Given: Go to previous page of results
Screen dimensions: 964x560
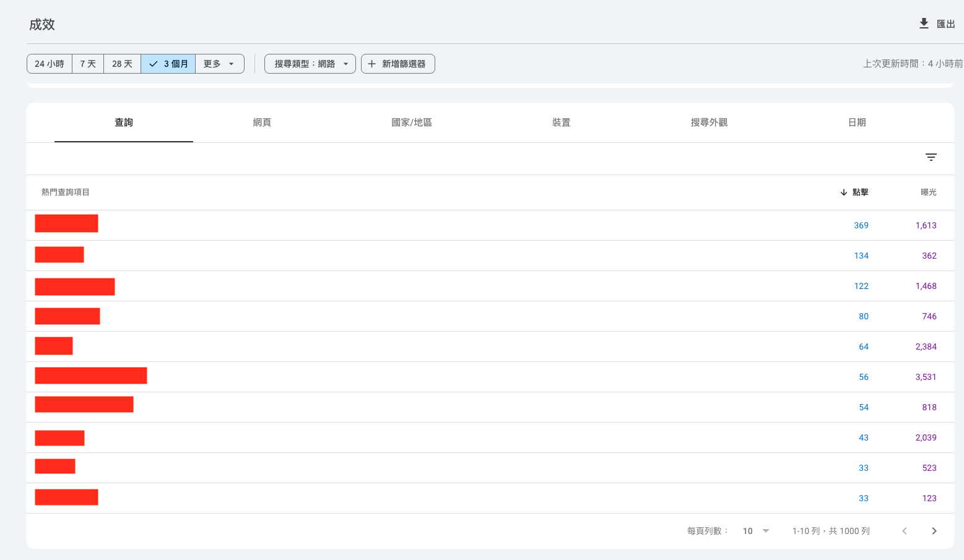Looking at the screenshot, I should (x=905, y=531).
